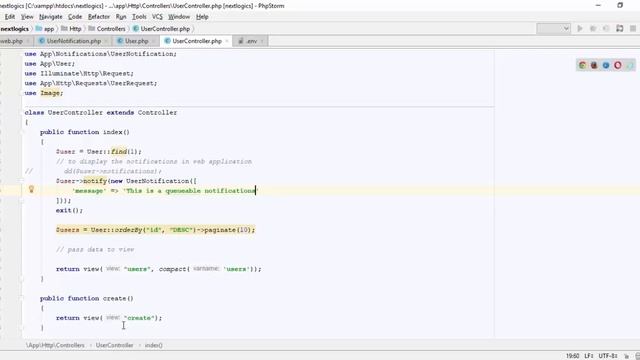Open the Tools menu
The image size is (640, 360).
click(x=139, y=17)
